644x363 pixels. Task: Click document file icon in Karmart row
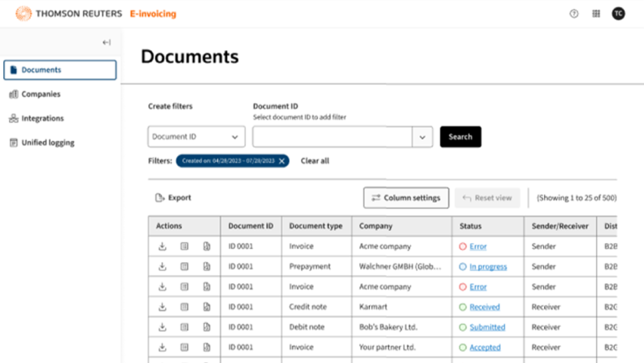tap(207, 307)
